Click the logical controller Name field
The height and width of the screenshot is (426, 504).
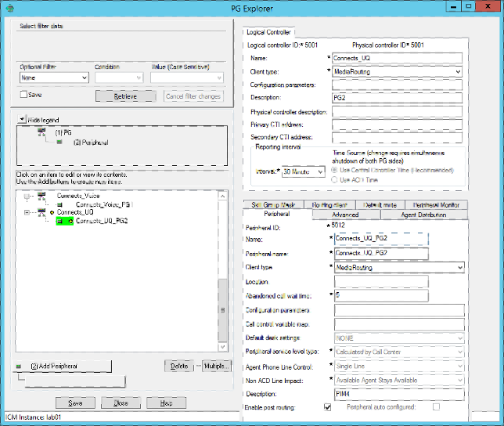397,58
